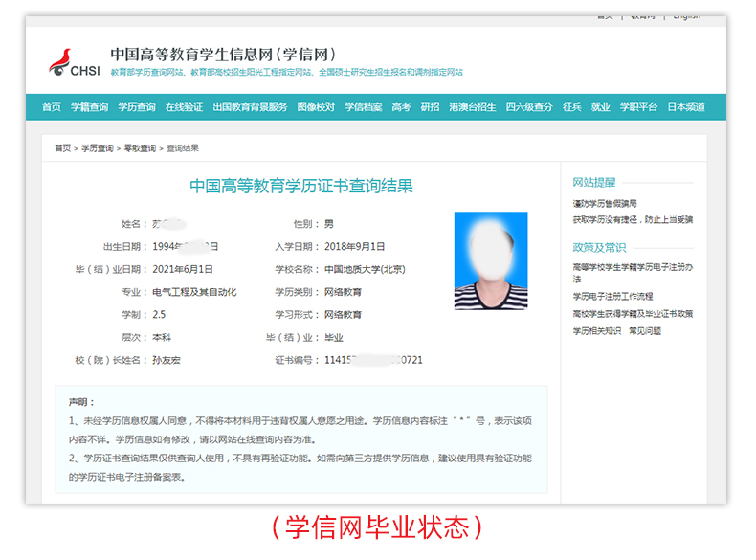Open 首页 in the navigation bar
The image size is (756, 560).
[x=52, y=107]
